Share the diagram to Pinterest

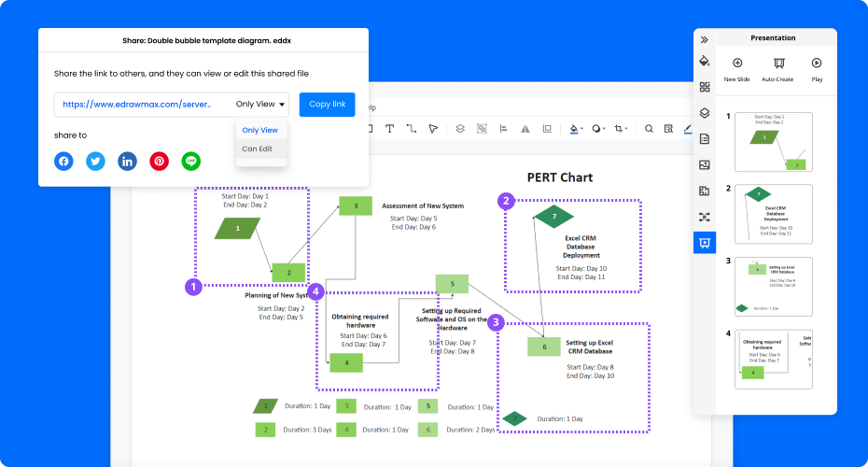click(160, 162)
